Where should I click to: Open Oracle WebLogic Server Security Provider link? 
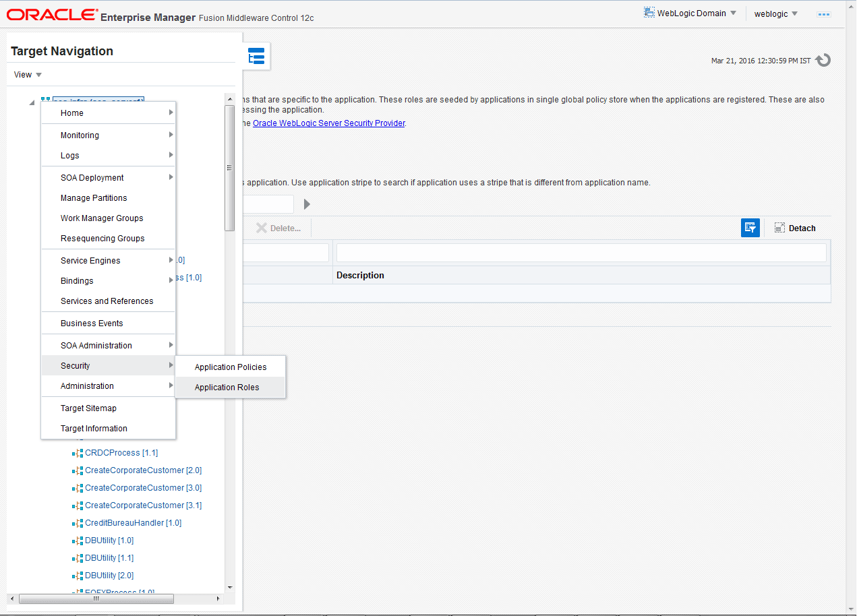pyautogui.click(x=329, y=123)
